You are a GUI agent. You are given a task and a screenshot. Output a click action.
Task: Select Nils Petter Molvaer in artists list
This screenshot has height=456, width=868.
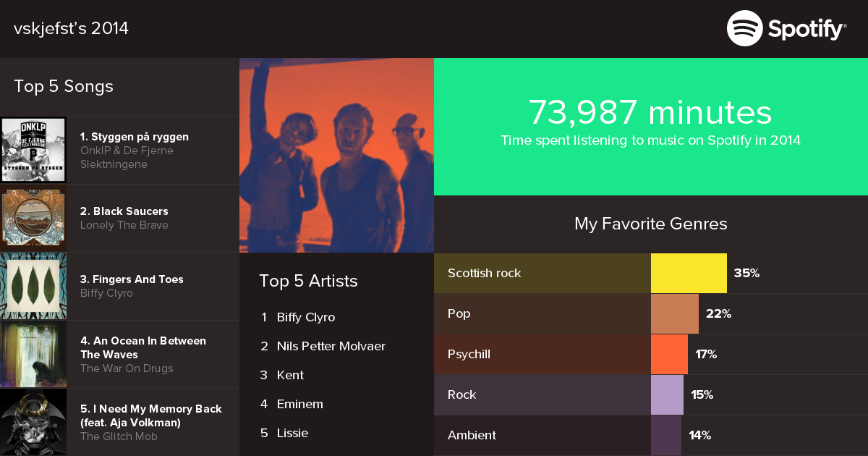(x=331, y=346)
